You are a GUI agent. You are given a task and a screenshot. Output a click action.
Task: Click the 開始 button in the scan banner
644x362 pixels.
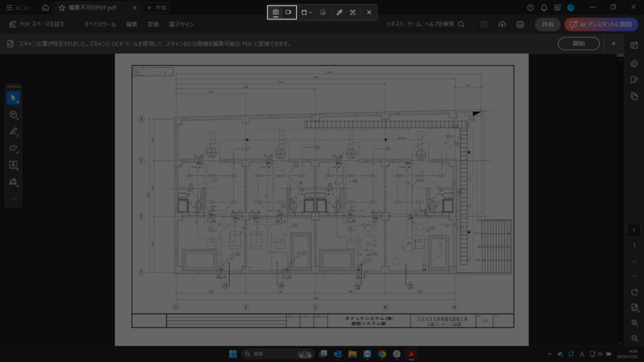click(x=578, y=43)
